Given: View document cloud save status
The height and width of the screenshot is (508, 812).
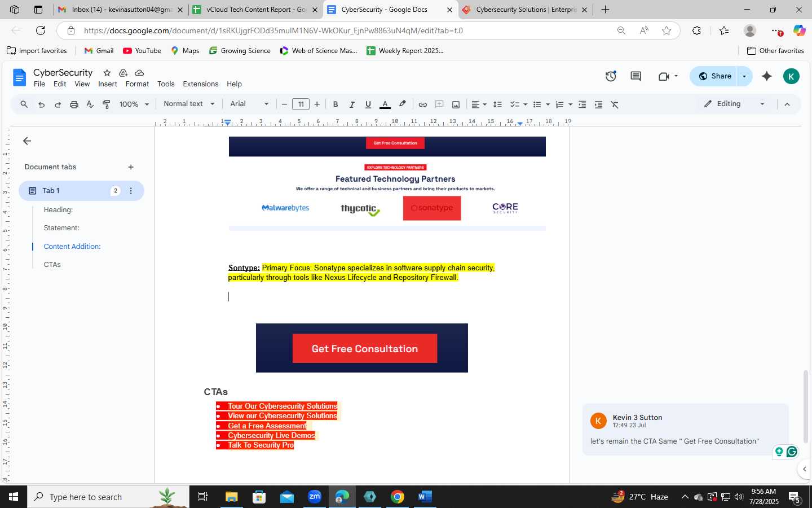Looking at the screenshot, I should point(139,73).
